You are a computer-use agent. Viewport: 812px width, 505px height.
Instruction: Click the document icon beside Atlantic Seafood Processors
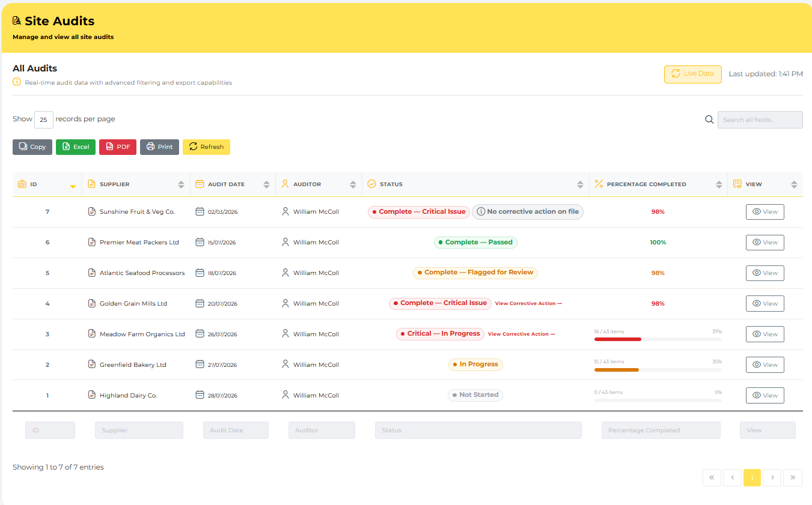tap(92, 273)
